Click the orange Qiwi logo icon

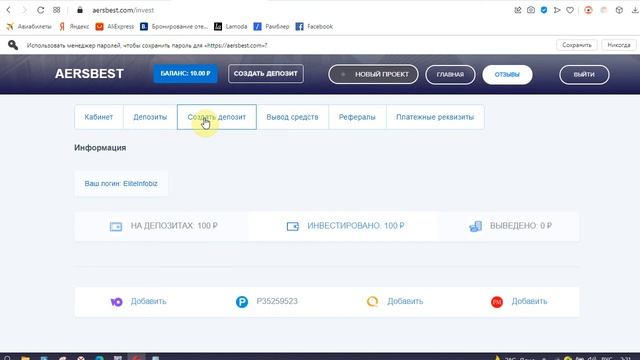[372, 302]
